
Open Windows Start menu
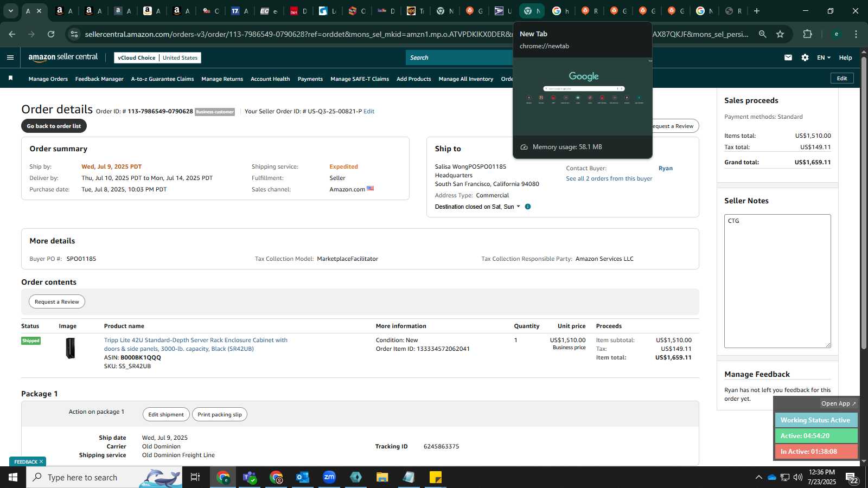tap(13, 477)
